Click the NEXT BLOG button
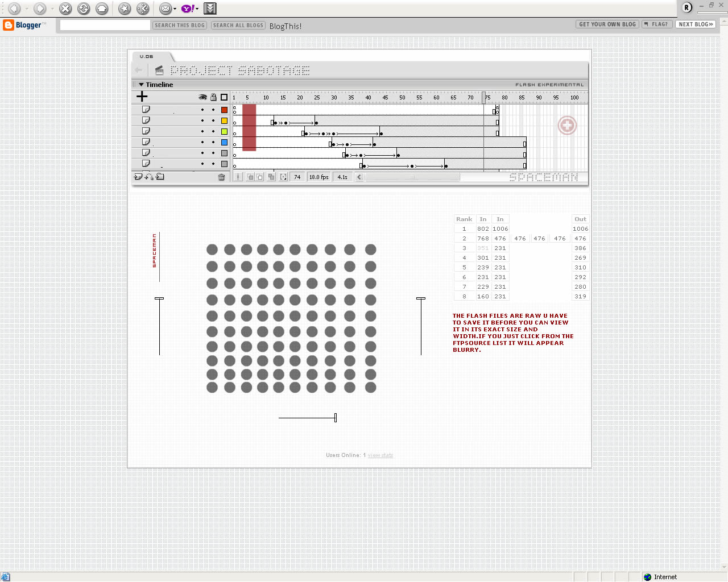This screenshot has width=728, height=582. (x=695, y=24)
